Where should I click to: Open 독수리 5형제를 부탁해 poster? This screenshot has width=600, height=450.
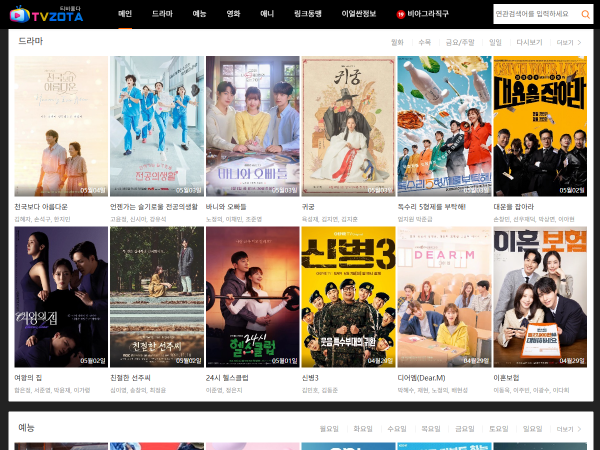pyautogui.click(x=444, y=126)
